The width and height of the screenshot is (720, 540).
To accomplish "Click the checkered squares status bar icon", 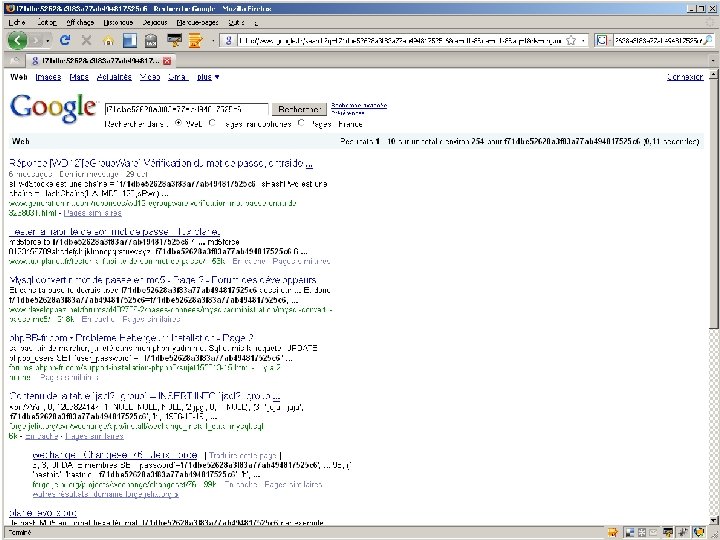I will (630, 533).
